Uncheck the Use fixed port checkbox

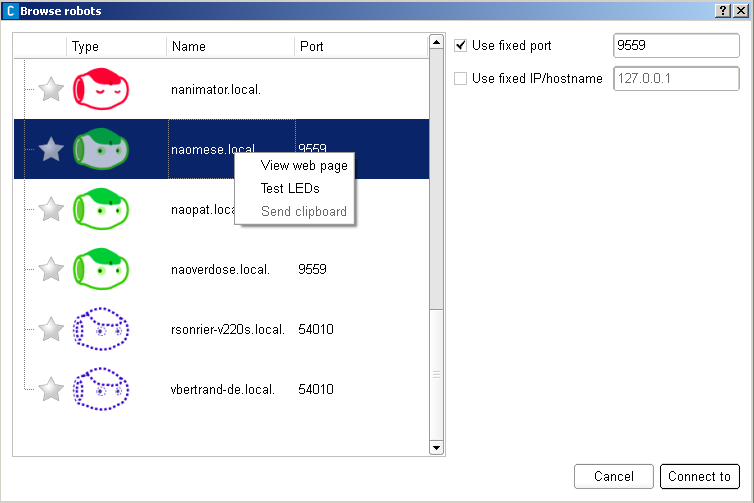[x=461, y=46]
